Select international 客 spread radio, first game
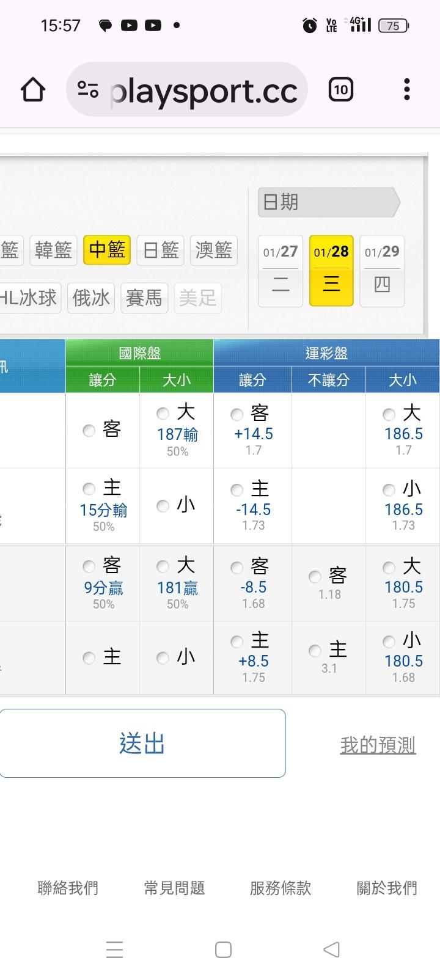Screen dimensions: 440x980 coord(89,431)
